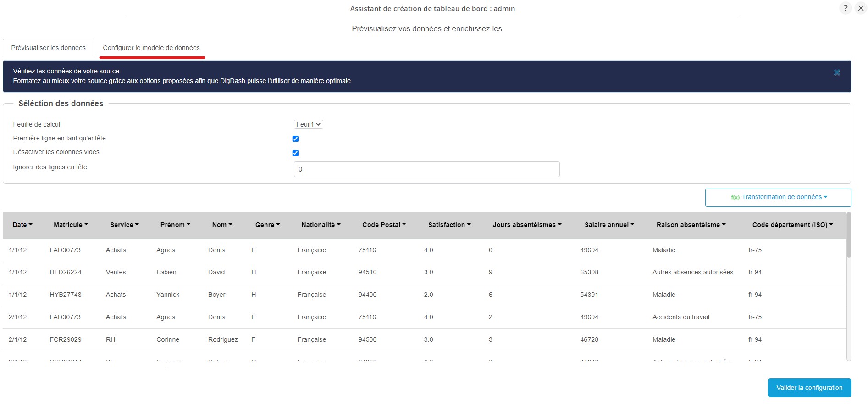Viewport: 868px width, 406px height.
Task: Click Valider la configuration button
Action: (809, 388)
